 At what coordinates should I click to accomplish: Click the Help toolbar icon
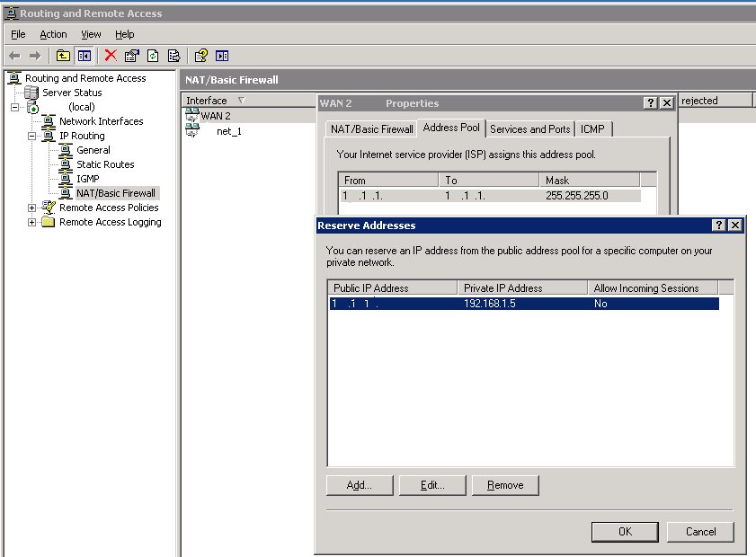(201, 56)
